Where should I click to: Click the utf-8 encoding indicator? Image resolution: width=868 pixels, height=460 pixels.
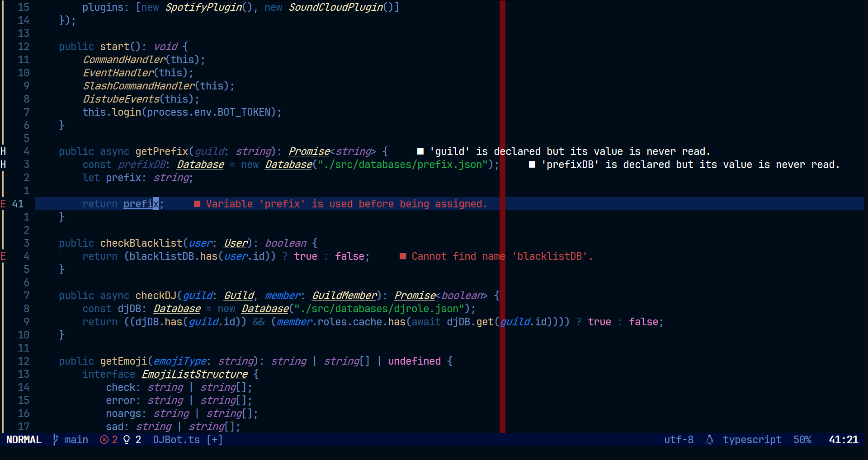point(679,440)
